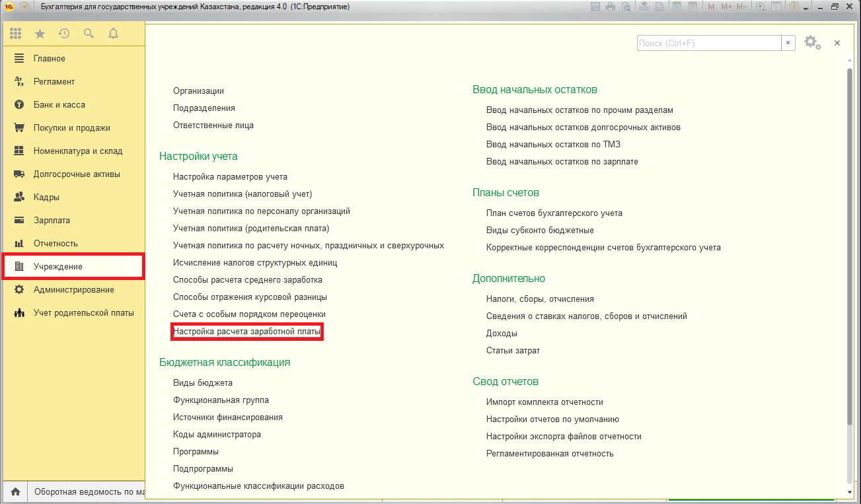The image size is (861, 504).
Task: Click the Организации link
Action: coord(198,90)
